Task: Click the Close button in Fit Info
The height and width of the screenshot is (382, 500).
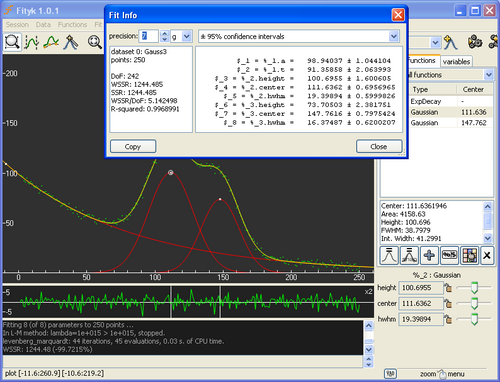Action: [379, 147]
